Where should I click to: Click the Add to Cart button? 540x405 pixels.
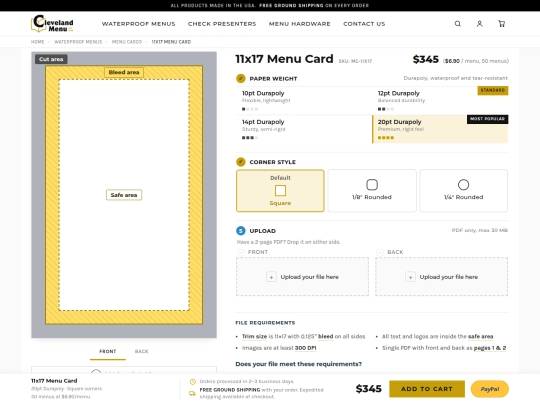tap(427, 389)
